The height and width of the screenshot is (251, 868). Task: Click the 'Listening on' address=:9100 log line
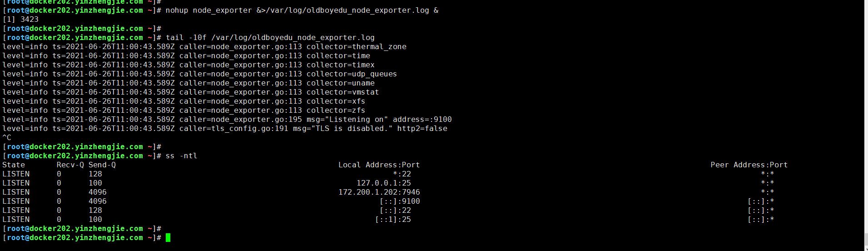(x=227, y=119)
